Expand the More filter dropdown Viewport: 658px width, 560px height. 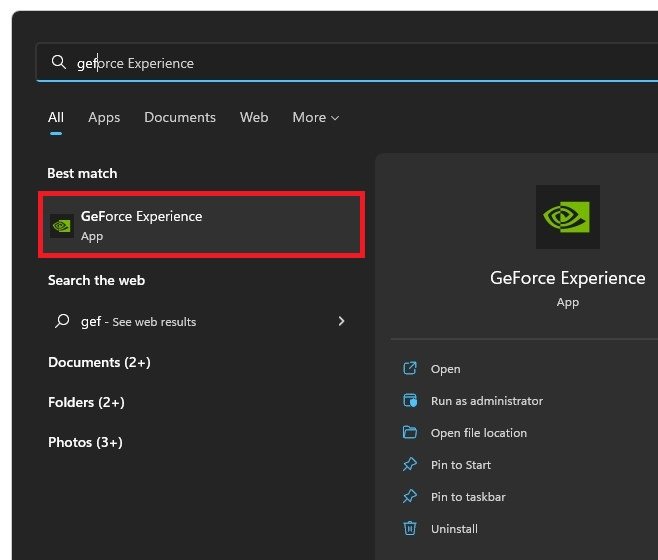[x=315, y=118]
